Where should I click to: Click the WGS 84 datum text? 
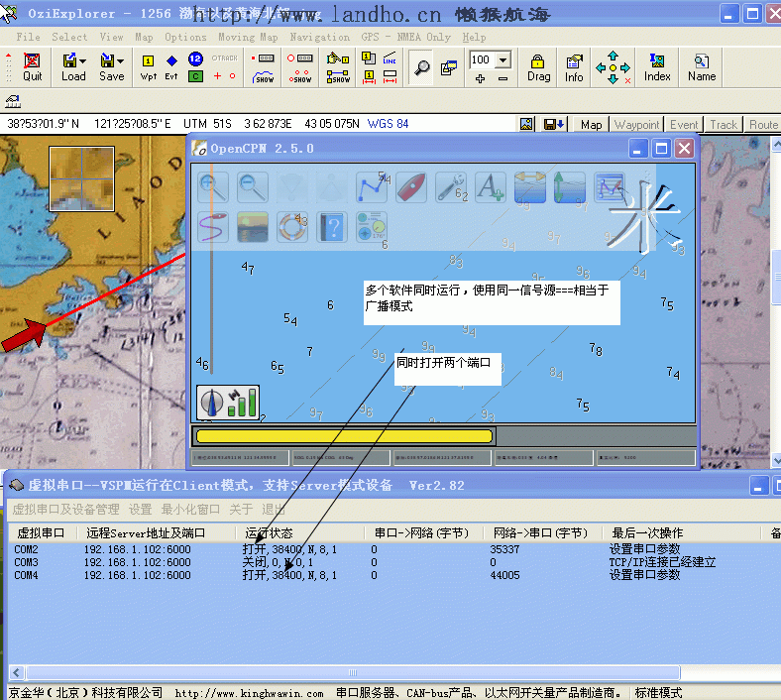(388, 124)
